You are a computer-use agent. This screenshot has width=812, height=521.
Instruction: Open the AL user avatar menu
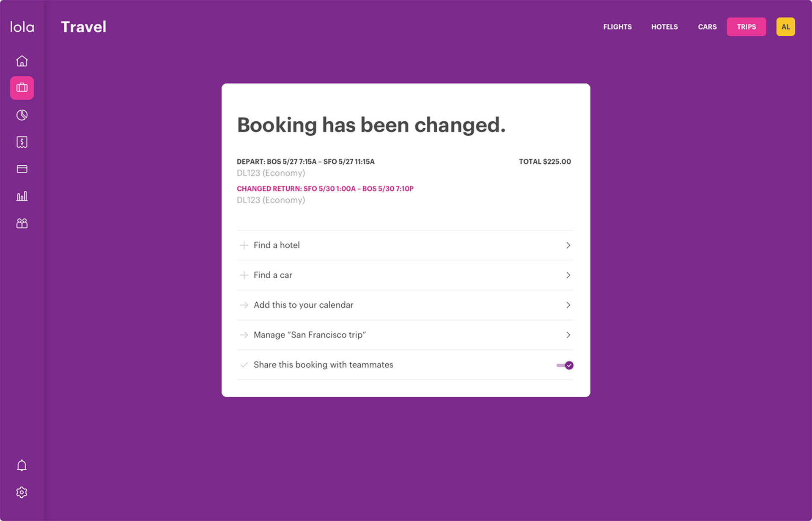coord(785,27)
